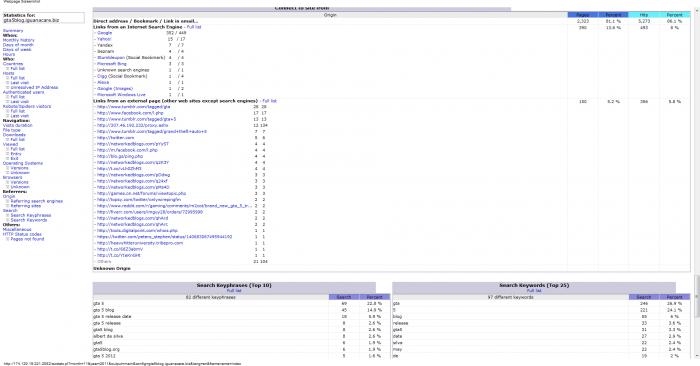The width and height of the screenshot is (700, 366).
Task: Click the Robots/Spiders visitors link
Action: coord(27,107)
